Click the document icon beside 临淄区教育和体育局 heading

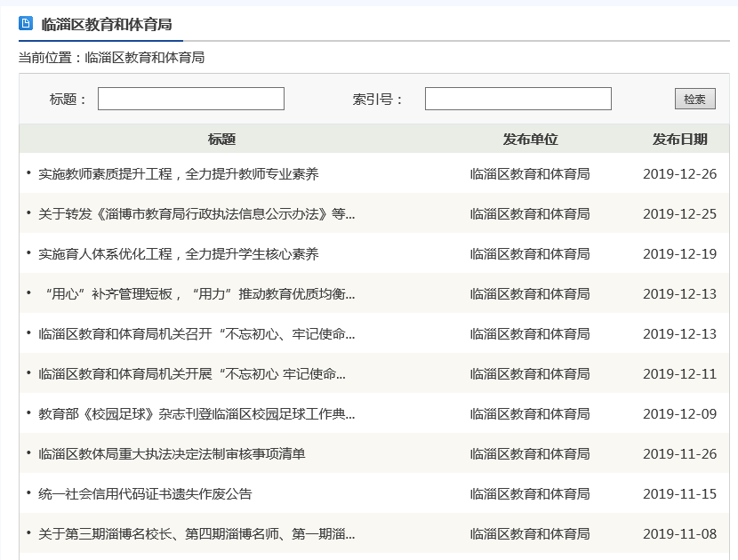26,24
